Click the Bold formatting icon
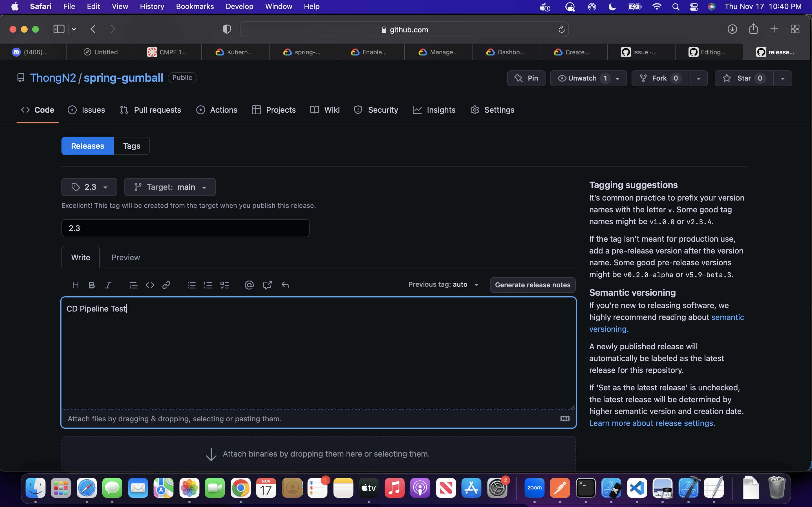 pos(92,285)
